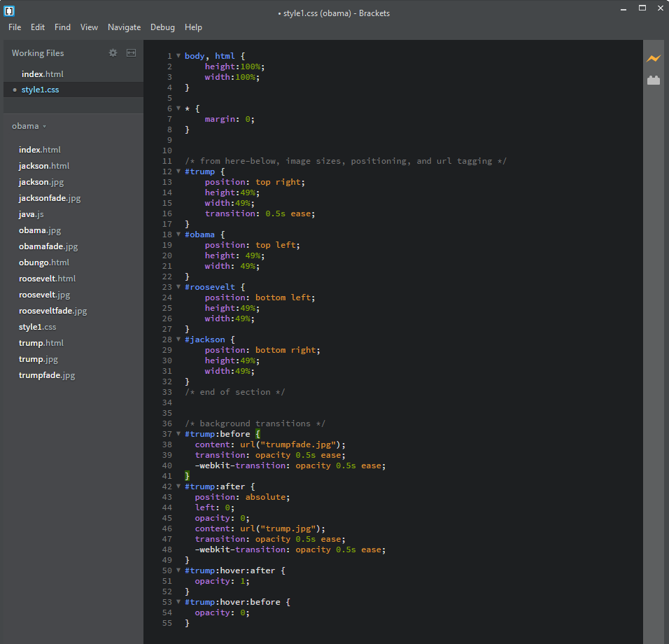Click 'opacity: 1;' on line 51

223,581
